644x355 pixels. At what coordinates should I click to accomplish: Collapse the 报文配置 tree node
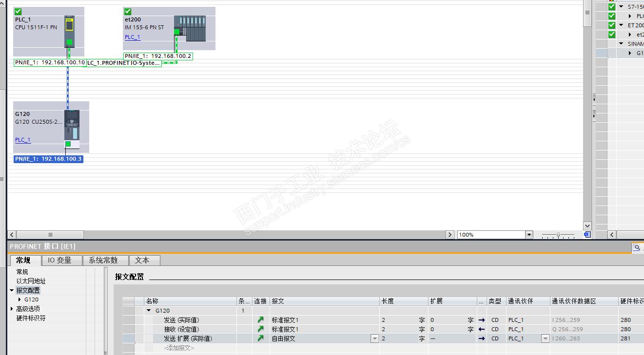tap(12, 290)
